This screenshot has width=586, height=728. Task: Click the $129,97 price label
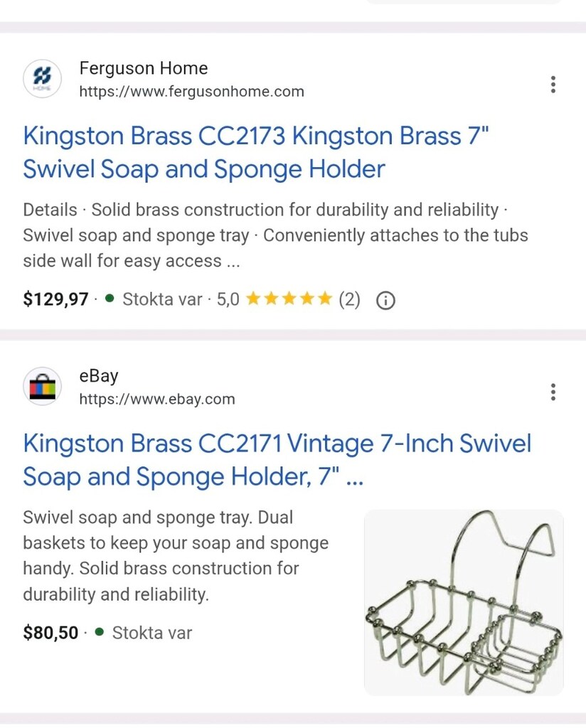click(55, 299)
